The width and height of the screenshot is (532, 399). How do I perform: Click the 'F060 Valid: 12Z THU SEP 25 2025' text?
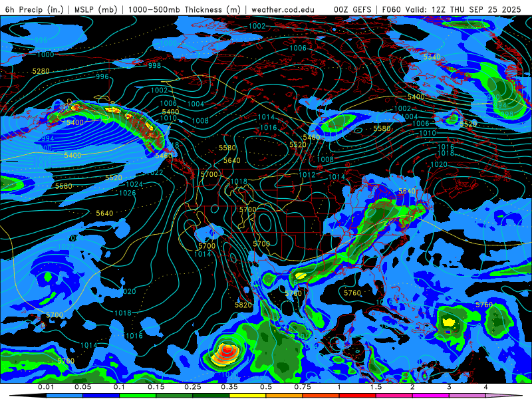click(452, 9)
